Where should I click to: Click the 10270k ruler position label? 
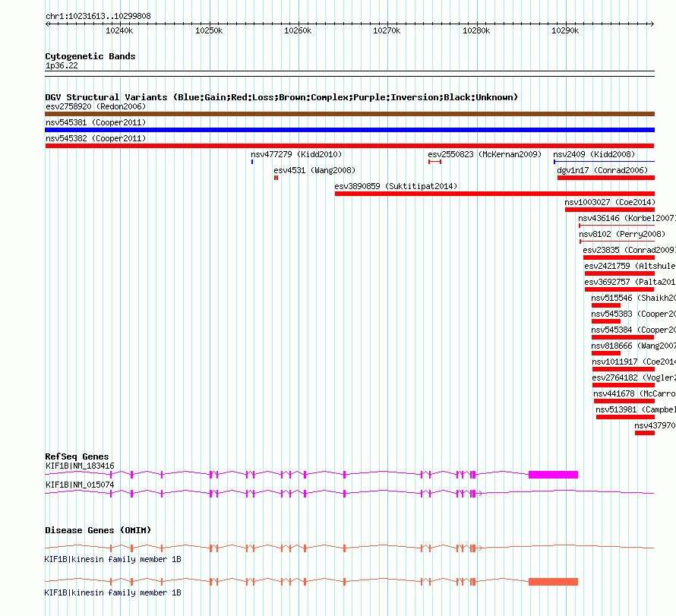[x=387, y=30]
